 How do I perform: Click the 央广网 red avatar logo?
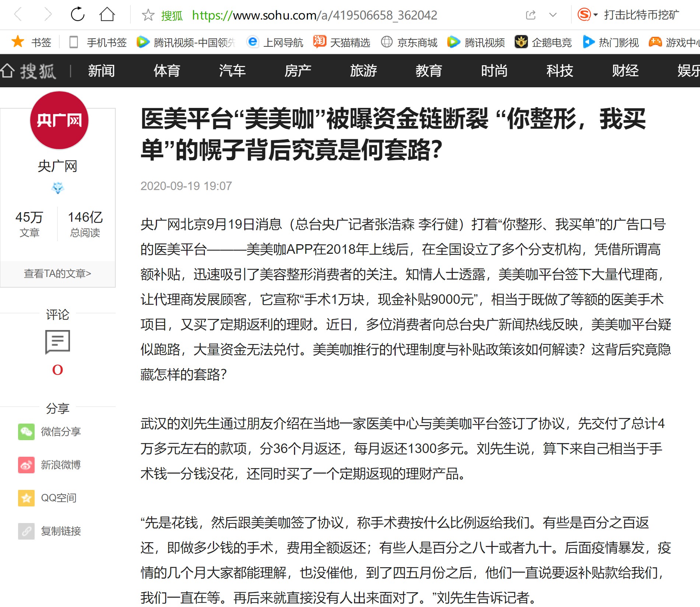59,120
